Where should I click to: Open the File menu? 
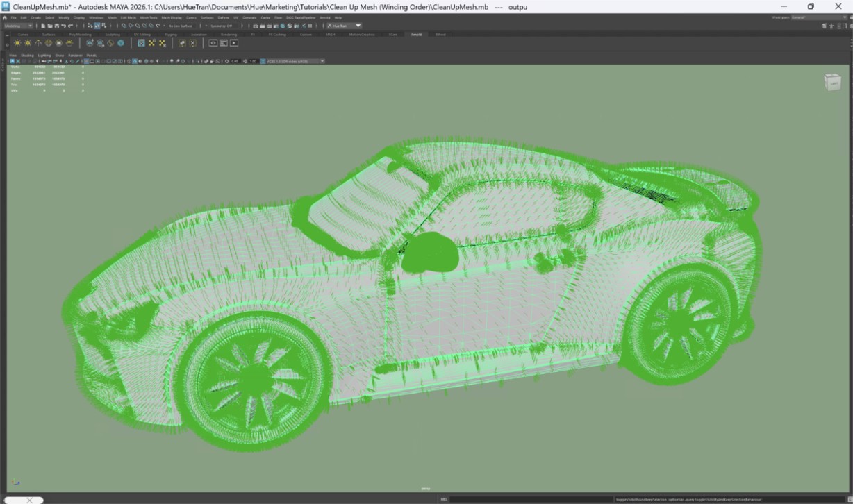point(13,18)
